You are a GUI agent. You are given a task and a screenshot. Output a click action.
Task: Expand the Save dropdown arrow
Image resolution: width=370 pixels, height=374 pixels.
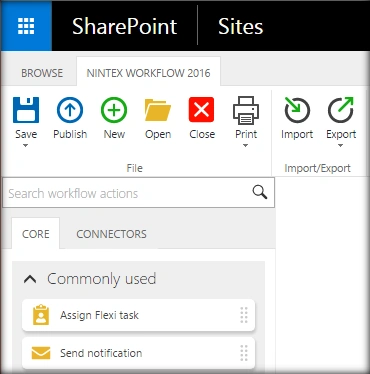point(26,146)
